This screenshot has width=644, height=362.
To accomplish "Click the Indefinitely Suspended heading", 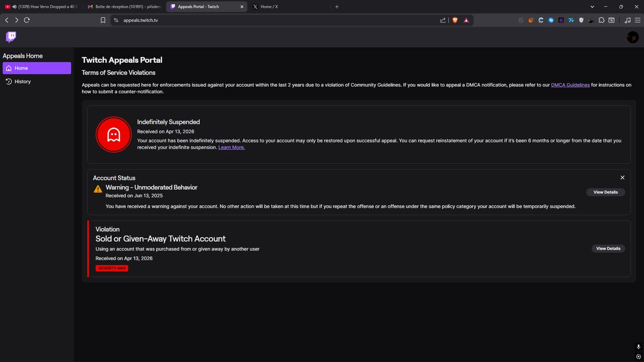I will (169, 122).
